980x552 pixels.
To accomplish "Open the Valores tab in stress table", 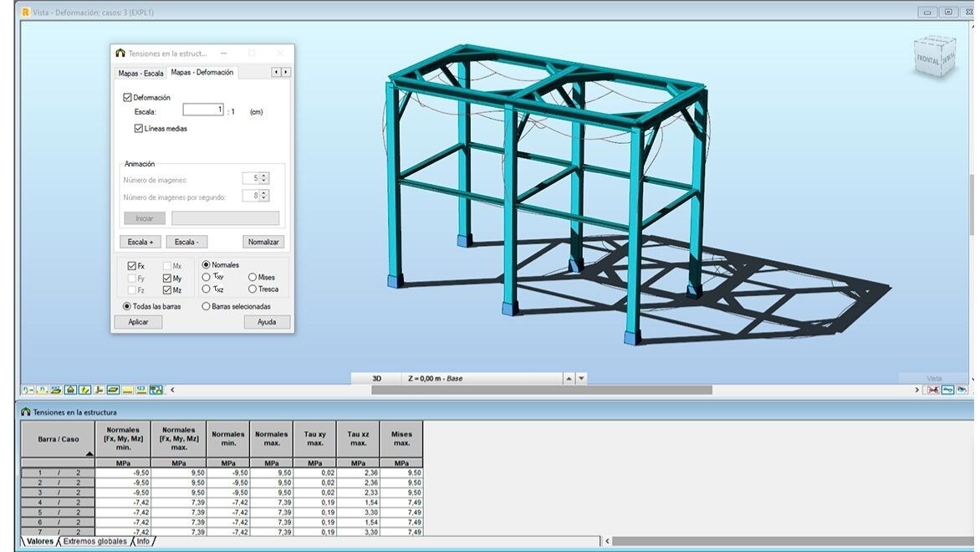I will point(40,541).
